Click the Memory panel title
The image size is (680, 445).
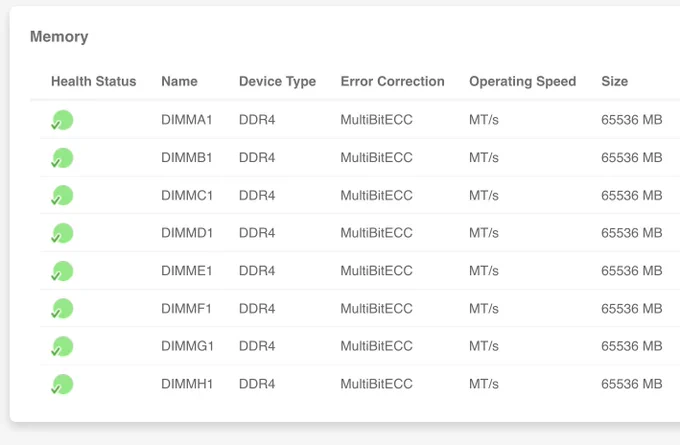[x=59, y=37]
